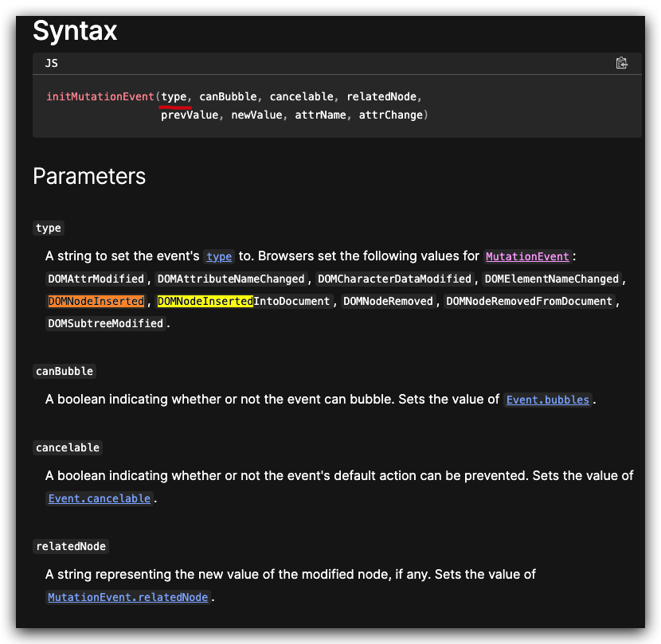Image resolution: width=661 pixels, height=644 pixels.
Task: Open the MutationEvent link
Action: [x=527, y=256]
